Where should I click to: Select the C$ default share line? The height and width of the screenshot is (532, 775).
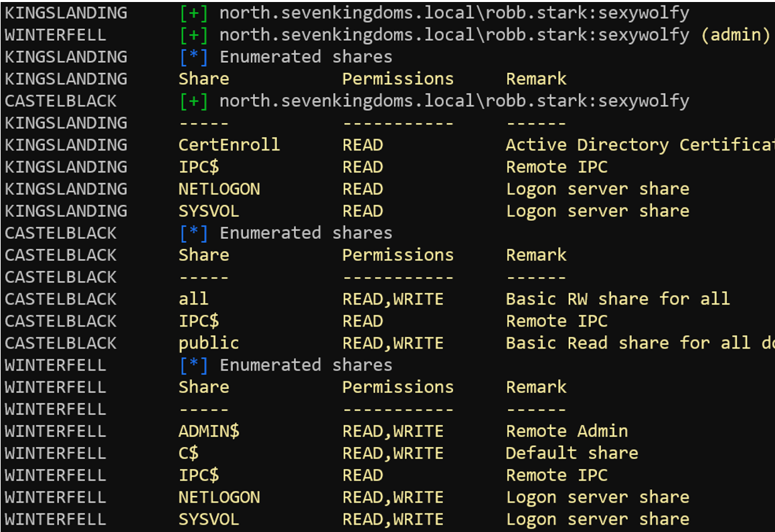(193, 453)
